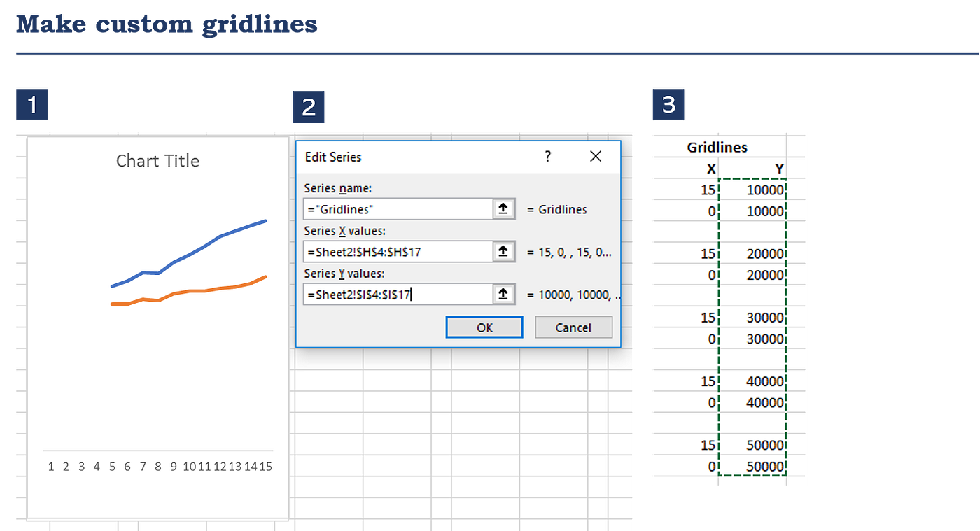Click the Make custom gridlines heading
The width and height of the screenshot is (980, 531).
point(167,24)
